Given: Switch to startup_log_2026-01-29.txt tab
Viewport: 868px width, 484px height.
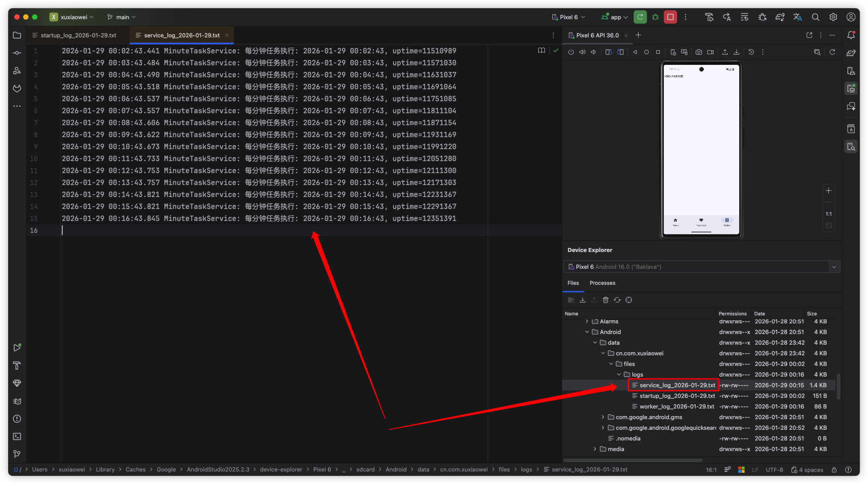Looking at the screenshot, I should click(78, 35).
